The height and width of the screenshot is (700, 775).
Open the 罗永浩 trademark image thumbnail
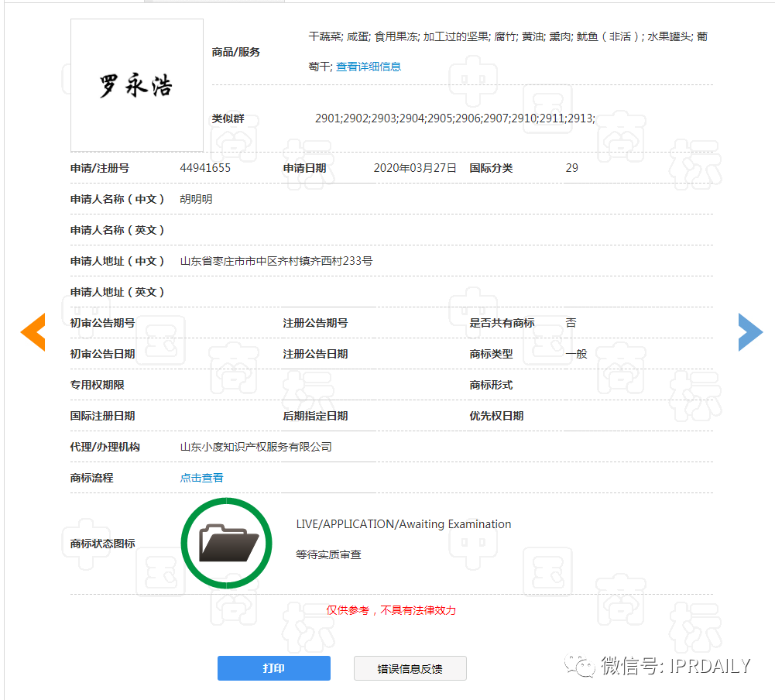coord(137,85)
